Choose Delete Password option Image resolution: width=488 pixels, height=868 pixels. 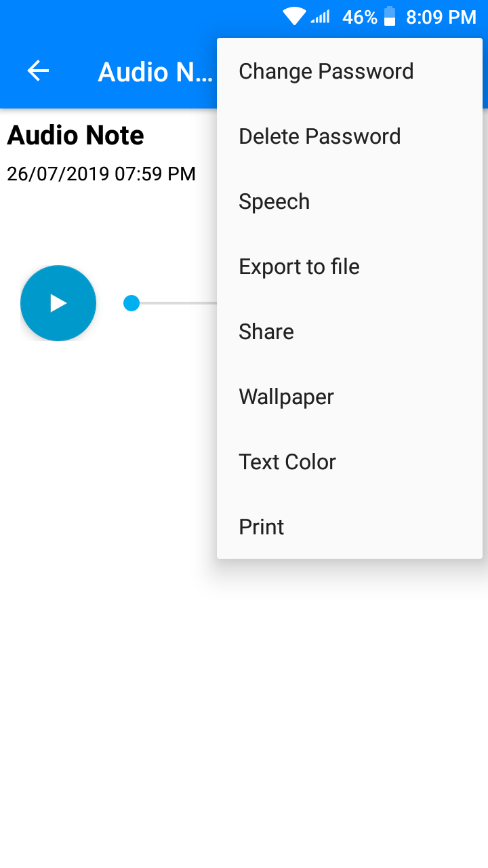(350, 136)
